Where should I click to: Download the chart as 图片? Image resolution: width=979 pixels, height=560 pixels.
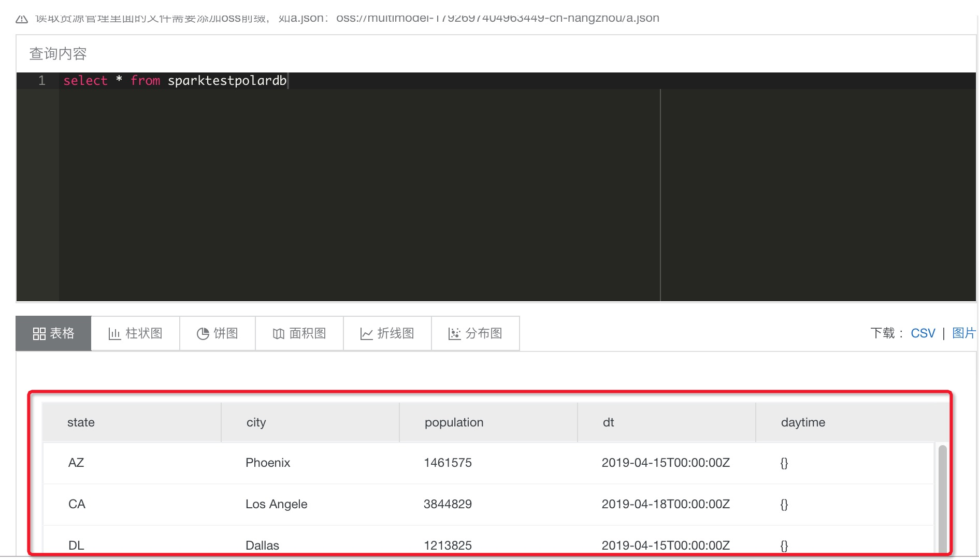click(965, 333)
